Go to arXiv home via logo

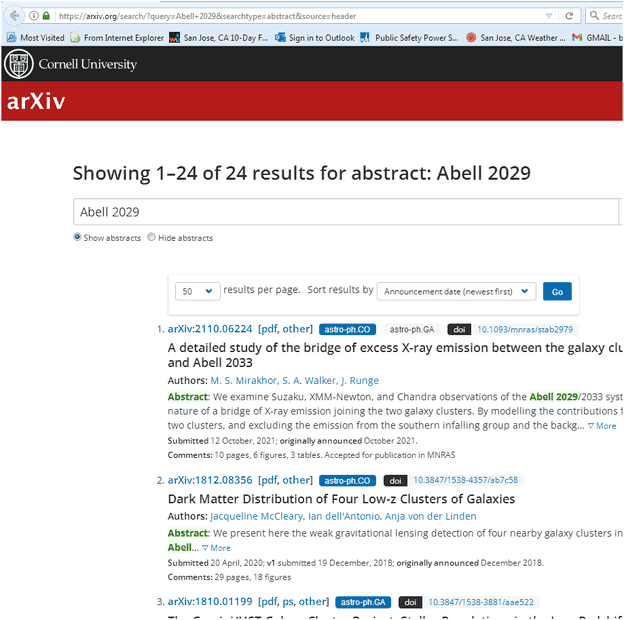[x=36, y=101]
